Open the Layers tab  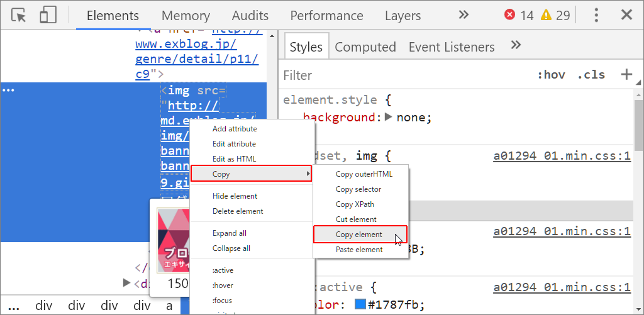[403, 16]
